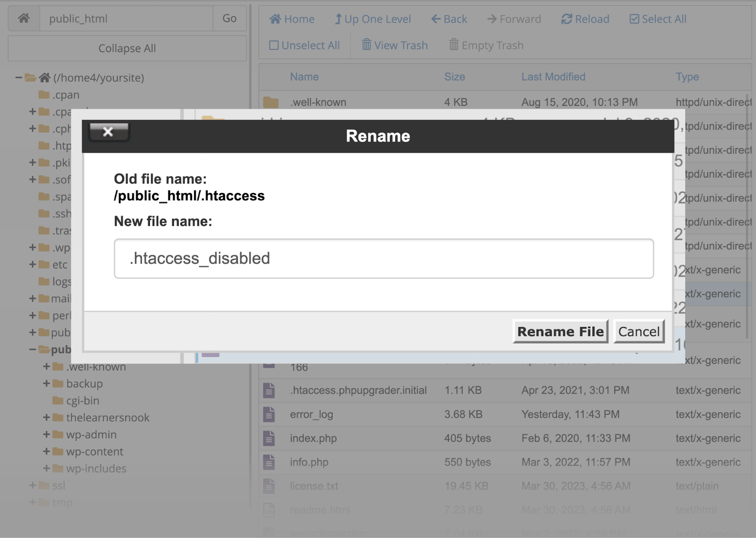Viewport: 756px width, 538px height.
Task: Reload the file listing
Action: (x=566, y=19)
